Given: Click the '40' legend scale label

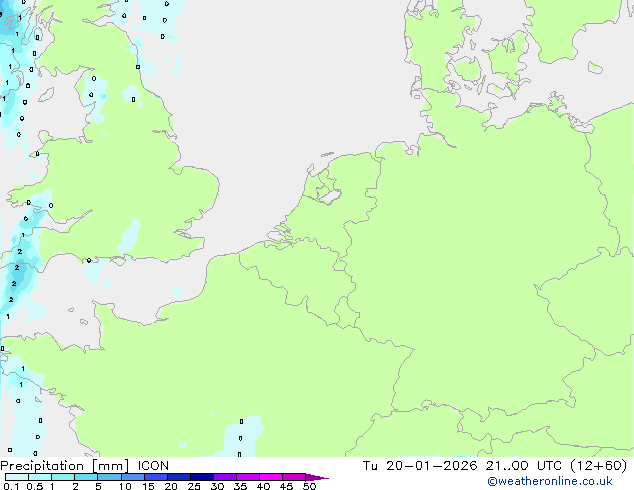Looking at the screenshot, I should click(x=263, y=486).
